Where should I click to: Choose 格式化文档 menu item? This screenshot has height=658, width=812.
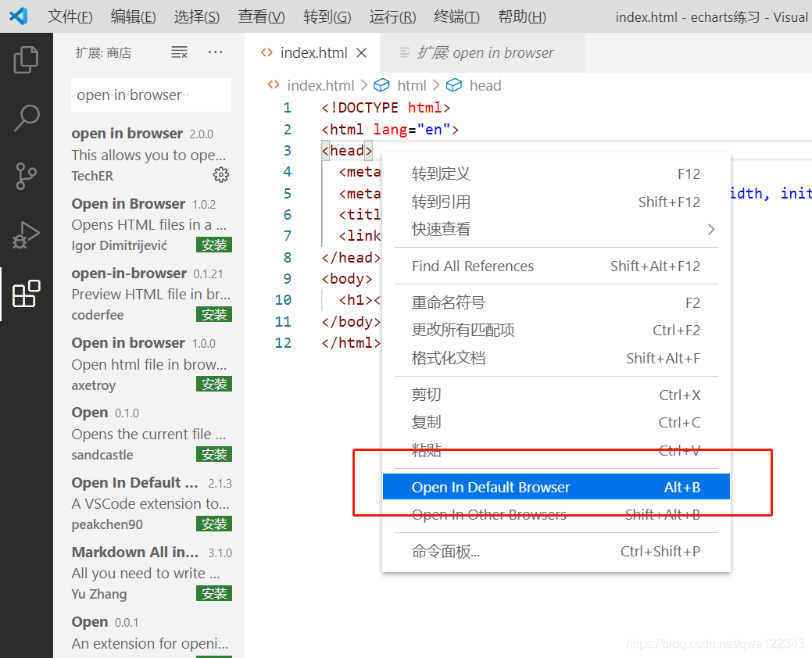pyautogui.click(x=556, y=358)
